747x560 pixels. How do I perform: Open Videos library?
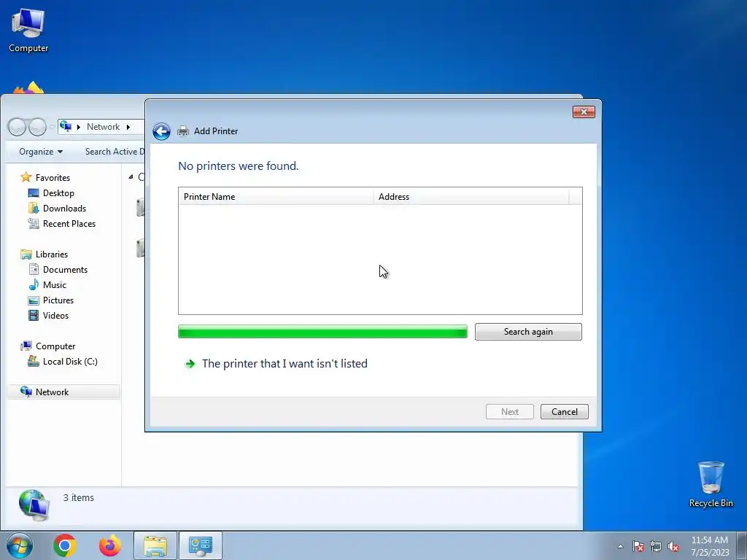coord(55,315)
